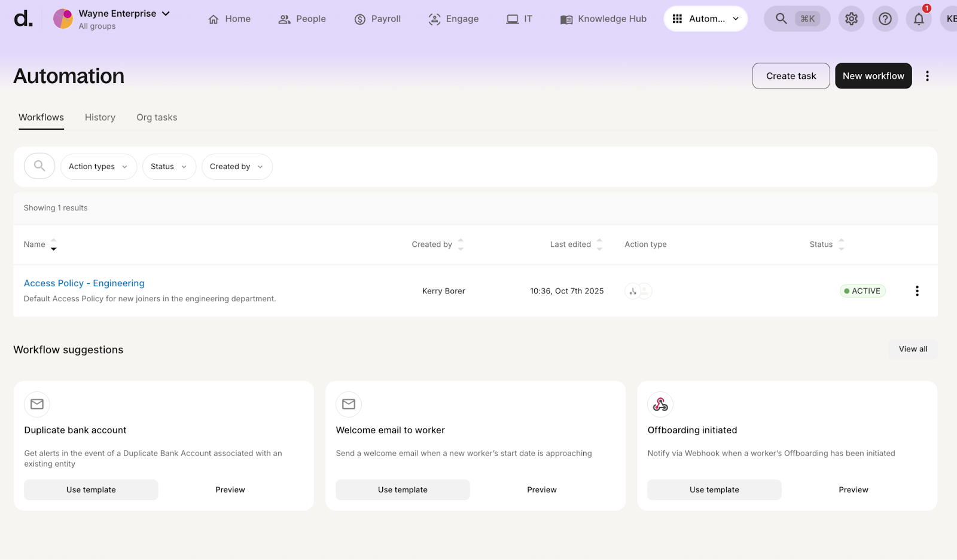
Task: Click the New workflow button
Action: click(873, 76)
